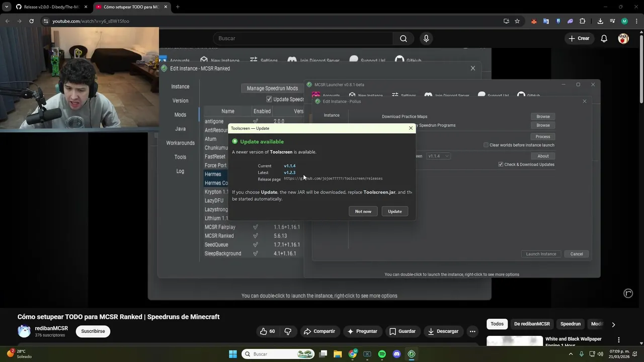Select the De redibanMCSR filter chip

532,324
